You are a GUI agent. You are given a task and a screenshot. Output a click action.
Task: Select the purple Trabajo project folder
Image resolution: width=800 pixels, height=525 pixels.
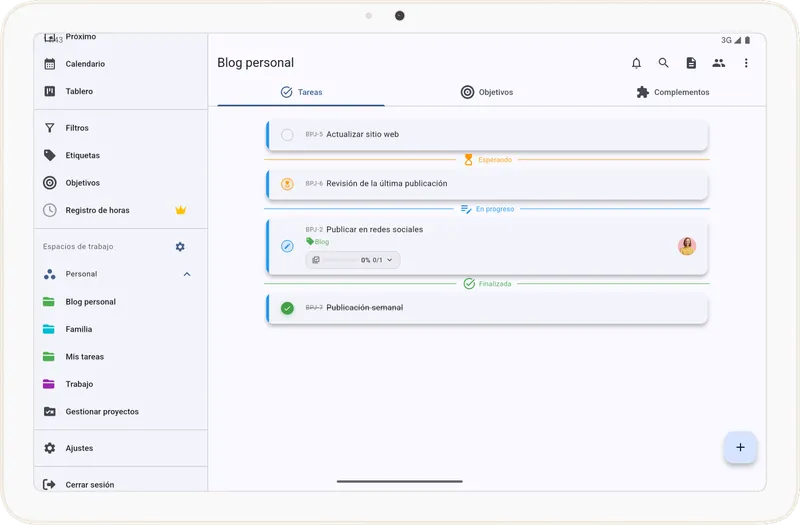click(x=79, y=384)
